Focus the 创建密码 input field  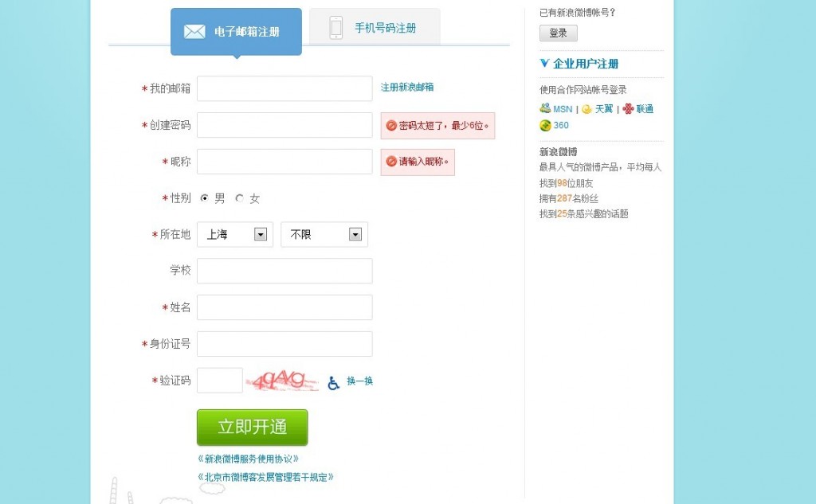284,125
